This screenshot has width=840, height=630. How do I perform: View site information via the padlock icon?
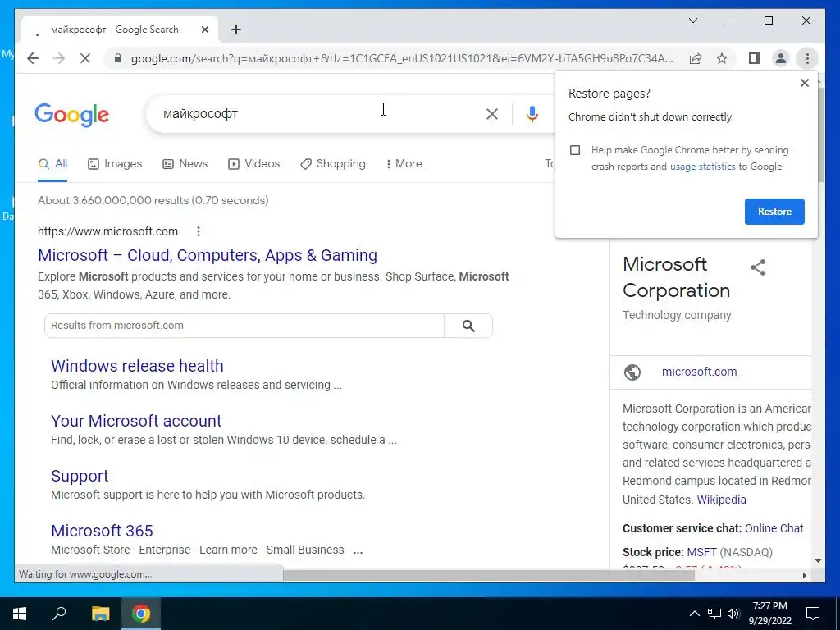click(x=118, y=58)
